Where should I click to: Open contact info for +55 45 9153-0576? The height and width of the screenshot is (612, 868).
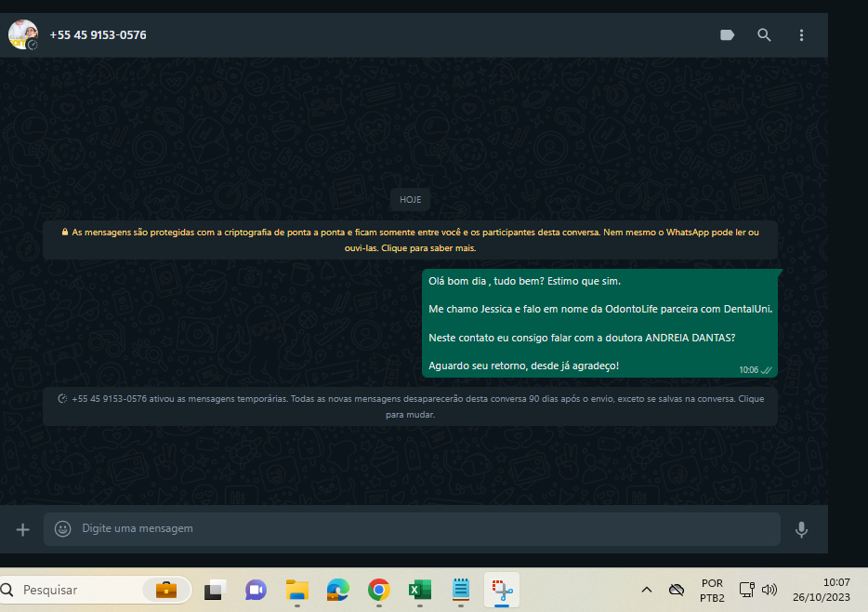pyautogui.click(x=98, y=35)
